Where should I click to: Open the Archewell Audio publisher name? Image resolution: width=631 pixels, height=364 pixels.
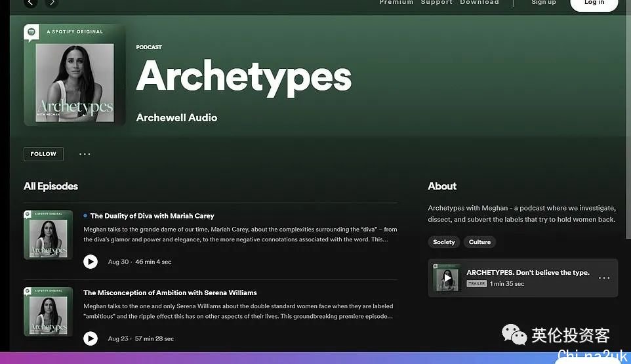pos(176,117)
